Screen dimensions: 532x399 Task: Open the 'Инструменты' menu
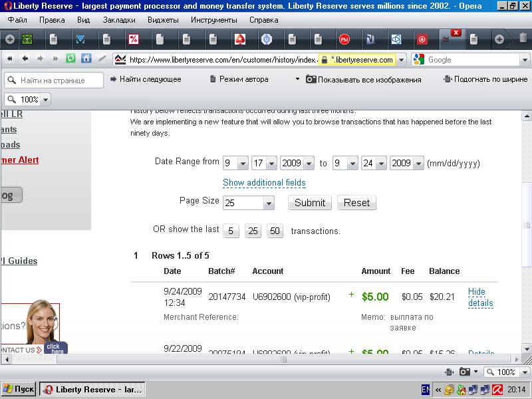214,20
